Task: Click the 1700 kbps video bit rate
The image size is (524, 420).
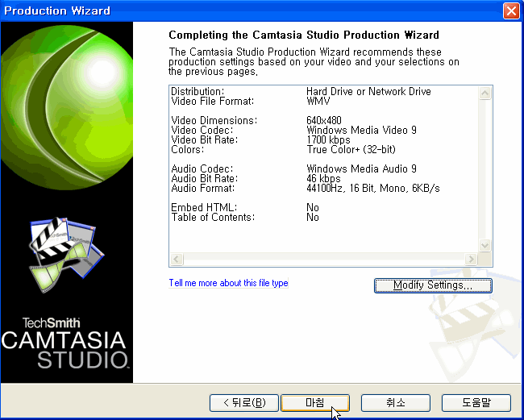Action: pos(328,139)
